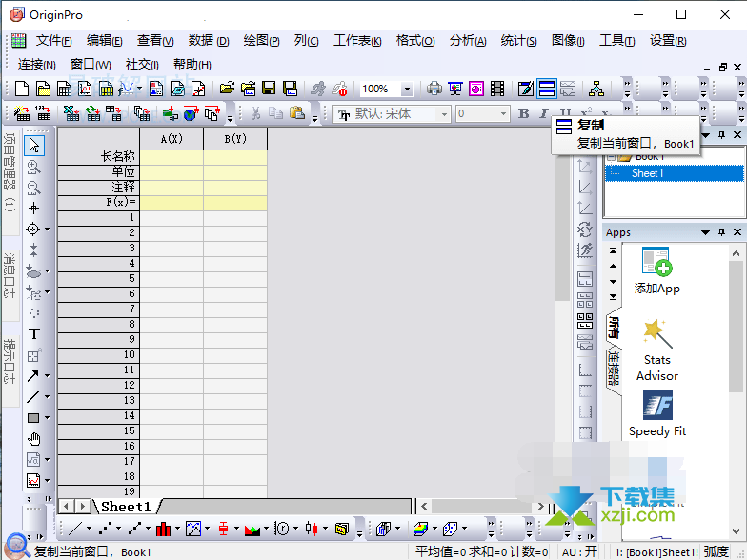This screenshot has height=560, width=747.
Task: Click the B(Y) column header
Action: tap(235, 139)
